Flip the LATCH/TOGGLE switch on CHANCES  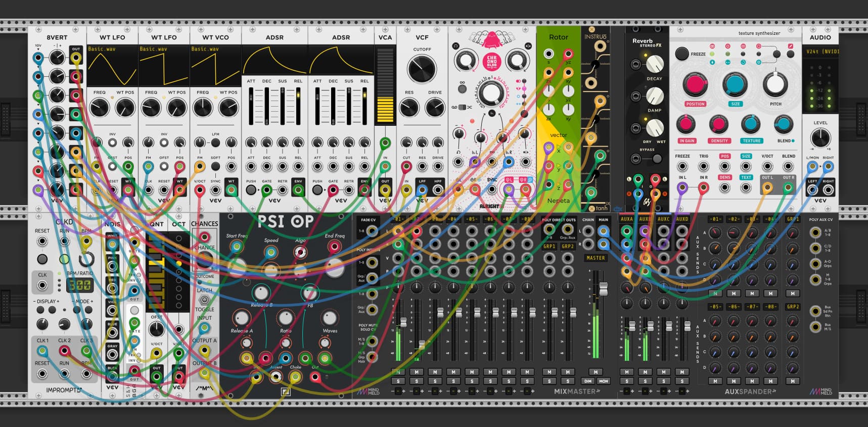(x=204, y=300)
